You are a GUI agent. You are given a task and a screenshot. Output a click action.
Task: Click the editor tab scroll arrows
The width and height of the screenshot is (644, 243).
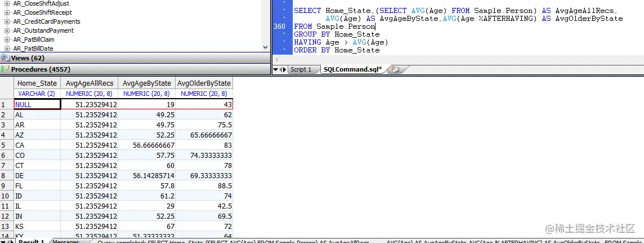[283, 69]
